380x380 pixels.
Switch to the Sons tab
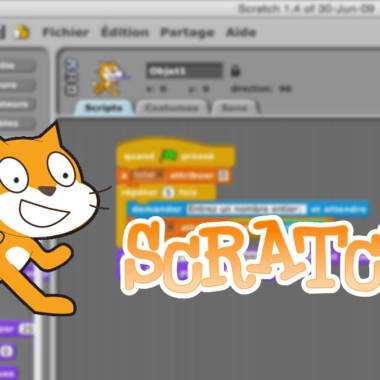tap(235, 108)
